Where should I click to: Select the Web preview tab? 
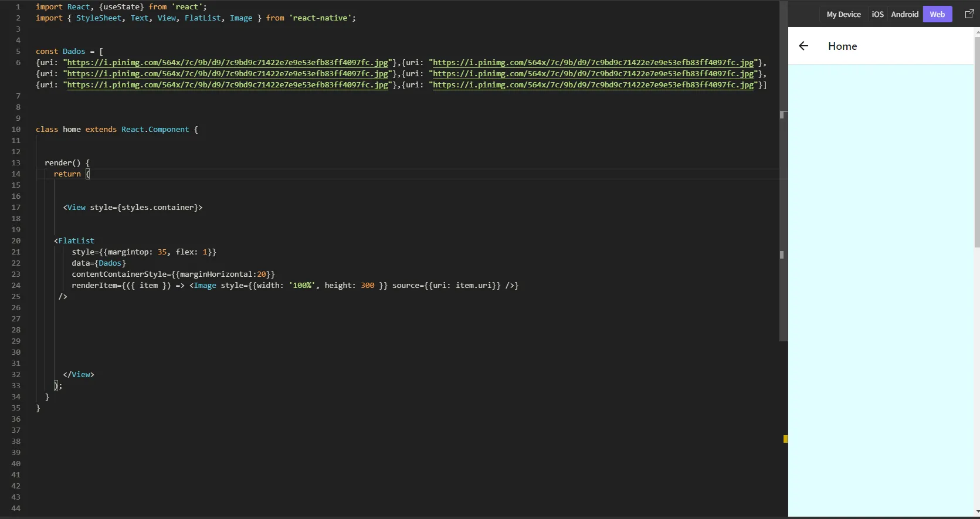(937, 14)
